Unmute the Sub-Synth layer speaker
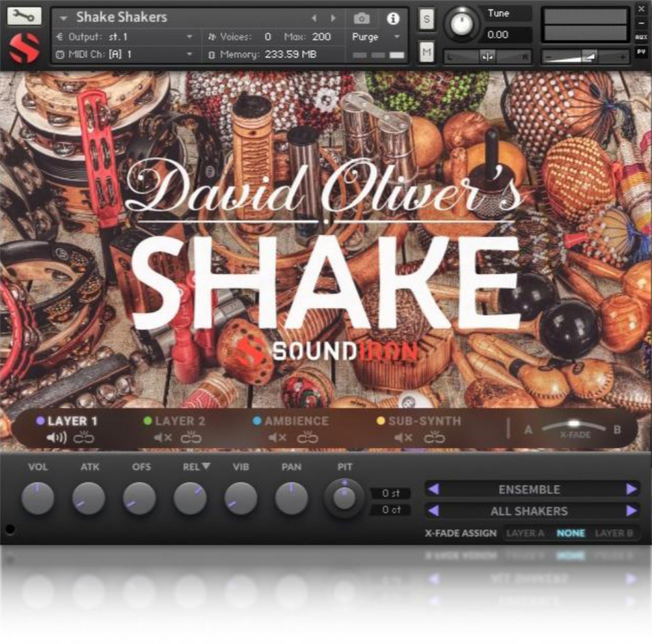This screenshot has height=644, width=652. pos(403,438)
